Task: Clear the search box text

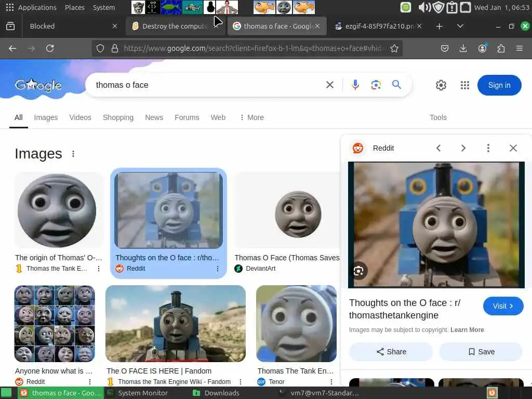Action: 330,85
